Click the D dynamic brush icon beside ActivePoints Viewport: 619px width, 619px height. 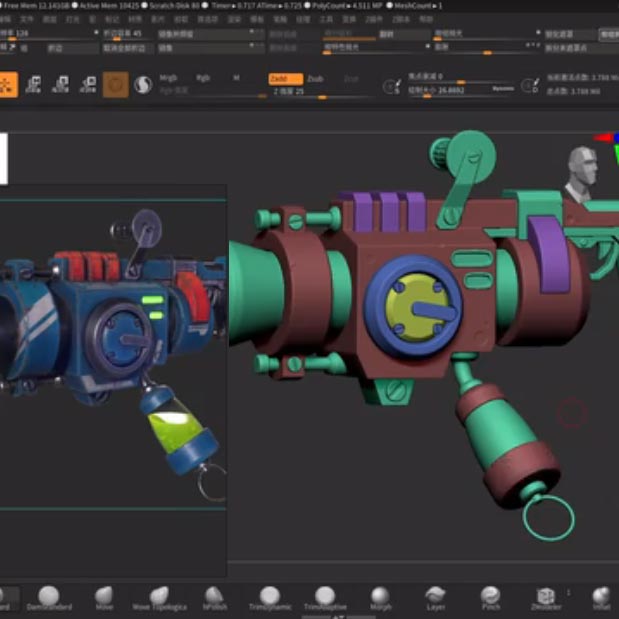tap(530, 85)
